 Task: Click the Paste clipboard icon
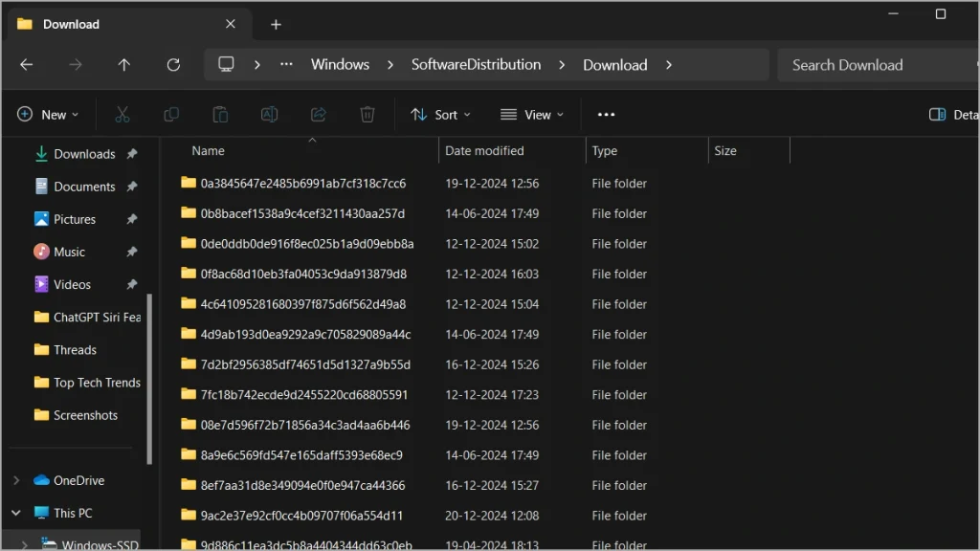point(220,115)
